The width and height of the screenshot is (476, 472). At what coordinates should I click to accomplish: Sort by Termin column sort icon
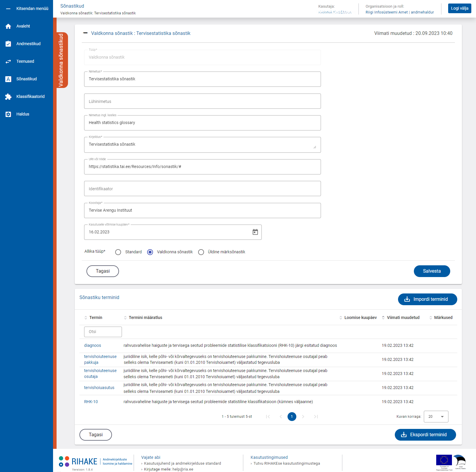coord(86,318)
